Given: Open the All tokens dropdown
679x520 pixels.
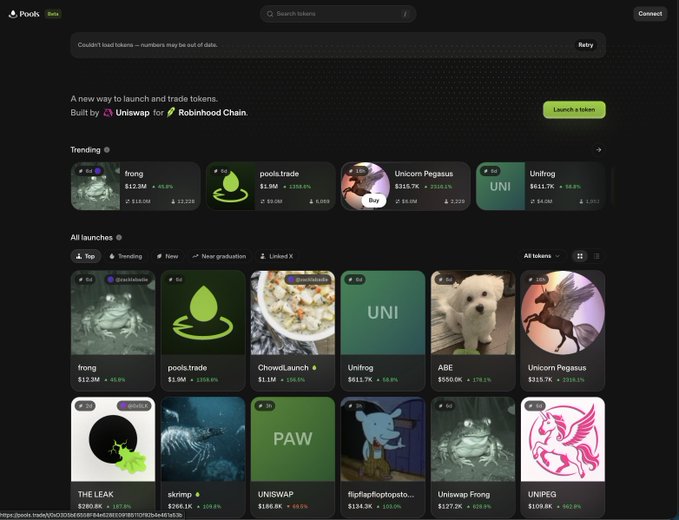Looking at the screenshot, I should coord(541,256).
